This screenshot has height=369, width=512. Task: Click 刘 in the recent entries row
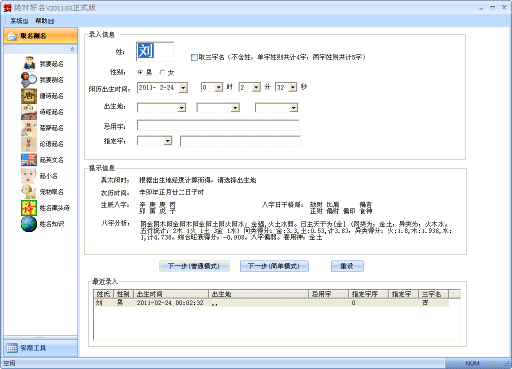tap(99, 303)
